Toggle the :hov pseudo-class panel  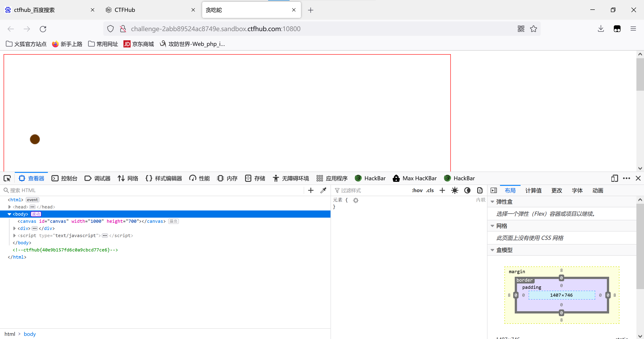(x=417, y=190)
